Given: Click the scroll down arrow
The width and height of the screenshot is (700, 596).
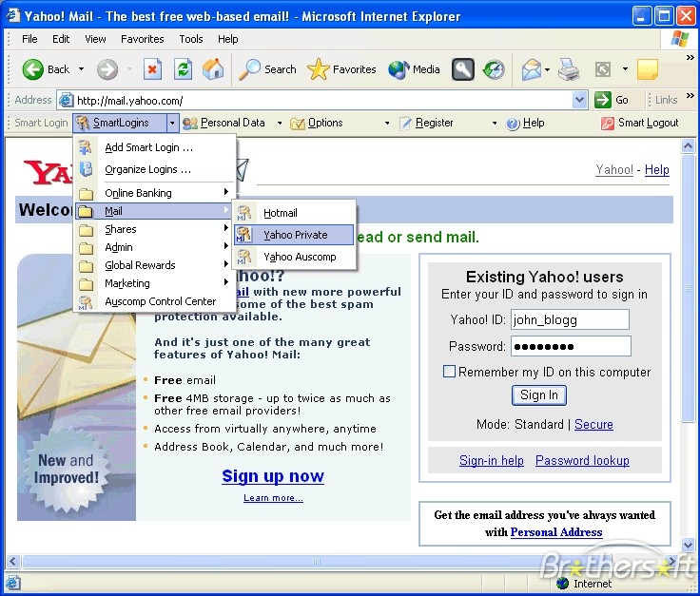Looking at the screenshot, I should pyautogui.click(x=688, y=545).
